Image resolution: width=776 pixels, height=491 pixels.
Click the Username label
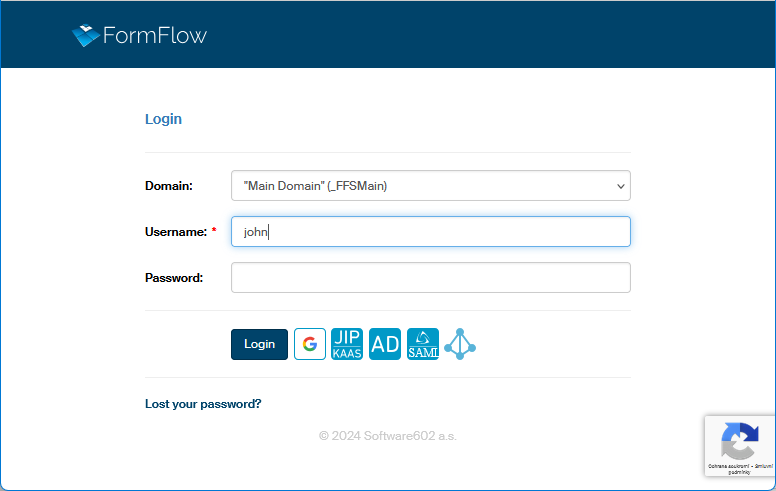coord(175,232)
